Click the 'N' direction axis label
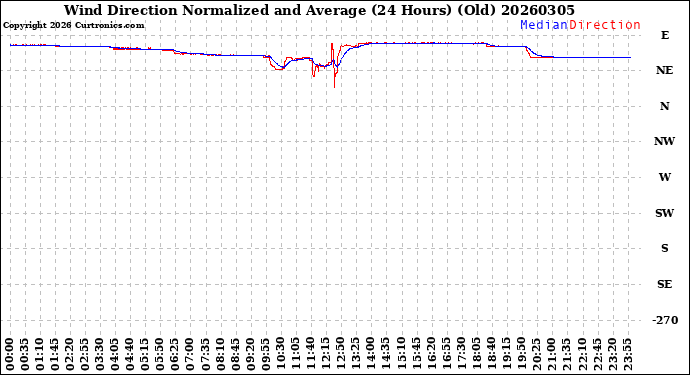 [664, 106]
